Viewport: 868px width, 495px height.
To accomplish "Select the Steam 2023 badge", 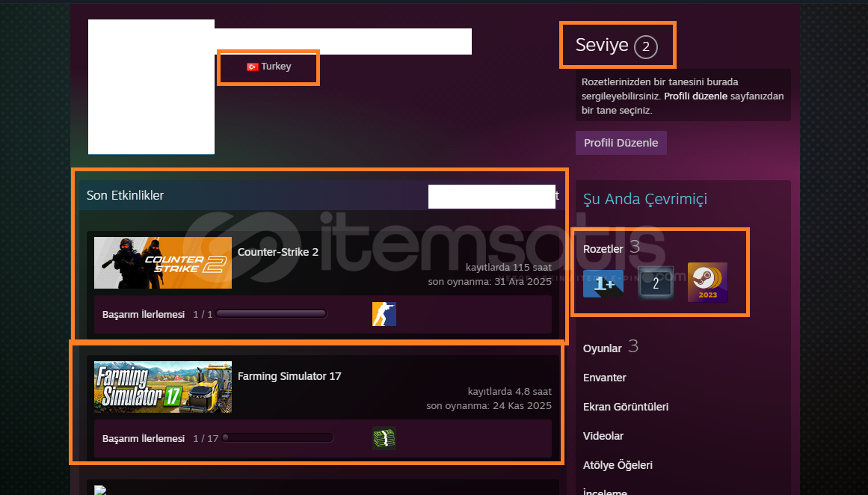I will pyautogui.click(x=707, y=283).
